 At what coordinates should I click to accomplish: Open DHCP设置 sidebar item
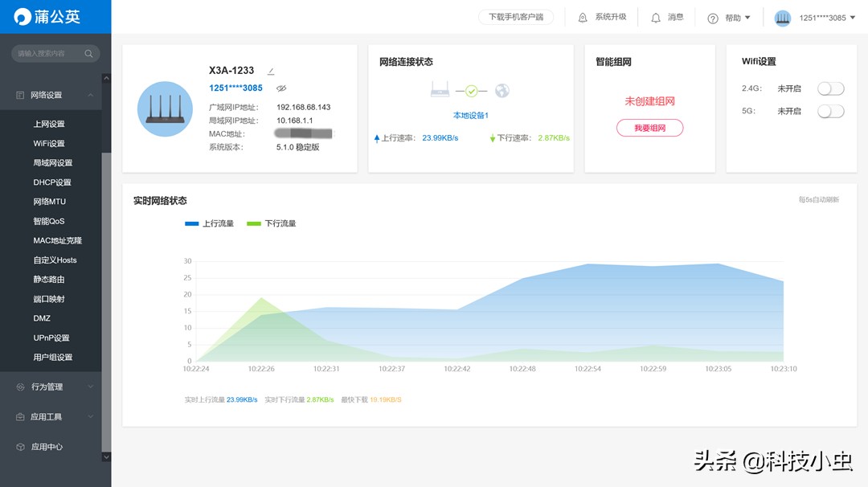click(52, 182)
